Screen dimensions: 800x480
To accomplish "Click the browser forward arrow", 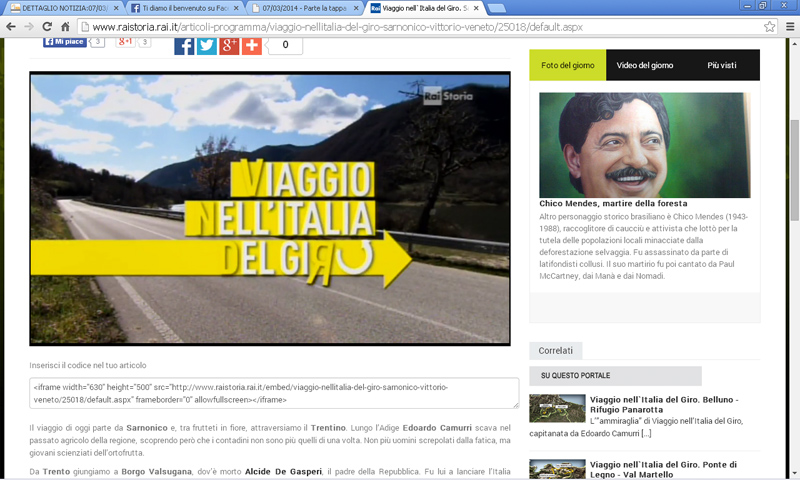I will pyautogui.click(x=29, y=27).
